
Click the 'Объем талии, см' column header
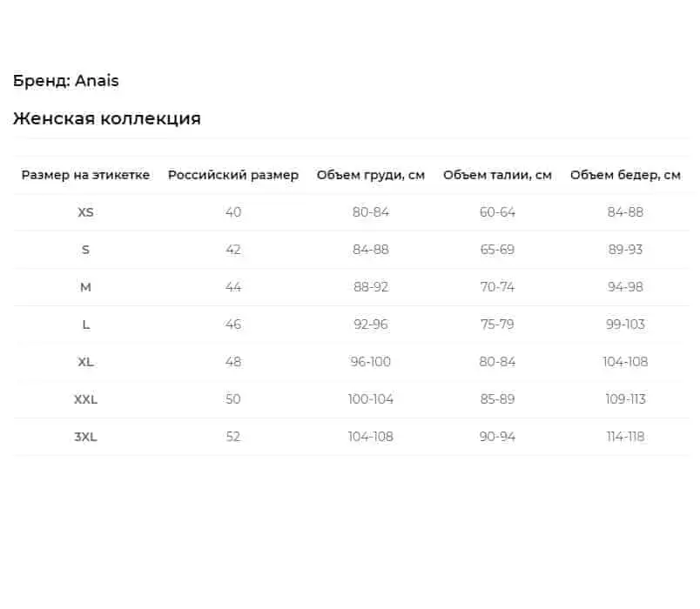coord(497,175)
